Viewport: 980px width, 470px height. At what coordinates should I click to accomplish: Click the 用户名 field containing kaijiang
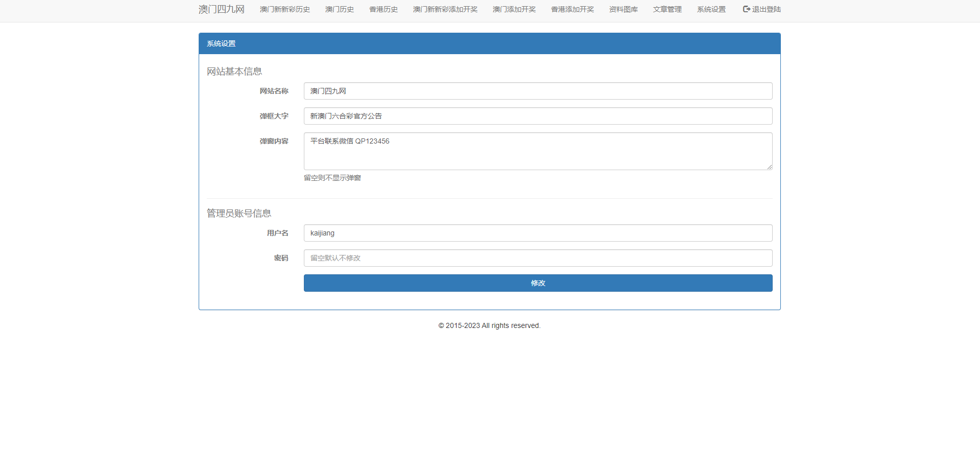coord(537,233)
